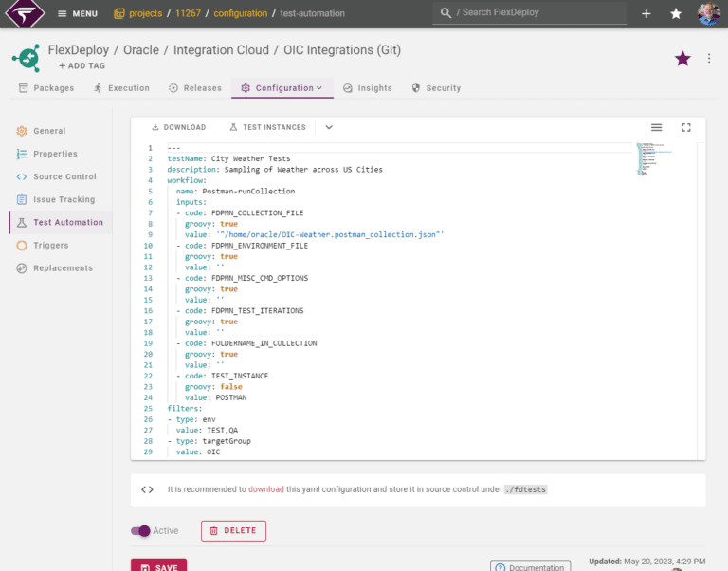Screen dimensions: 728x571
Task: Open the user avatar profile menu
Action: (x=708, y=13)
